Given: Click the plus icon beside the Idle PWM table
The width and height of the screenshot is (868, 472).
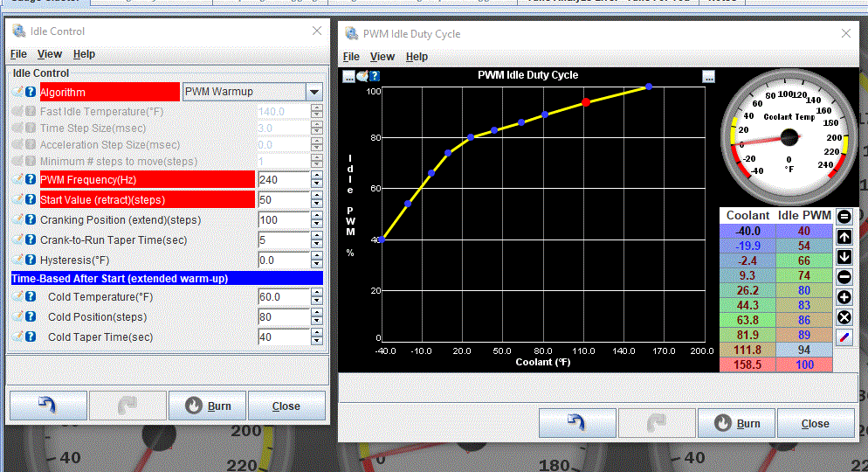Looking at the screenshot, I should (844, 297).
